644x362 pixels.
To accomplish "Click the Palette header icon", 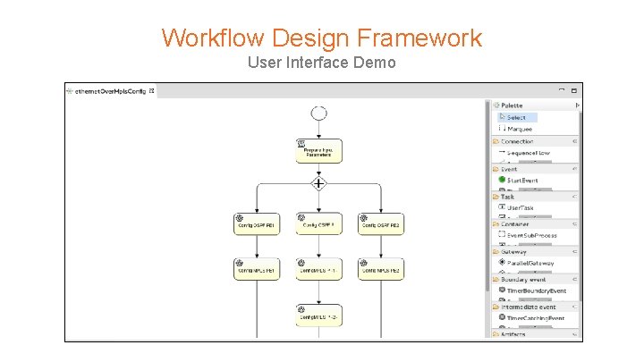I will [496, 105].
